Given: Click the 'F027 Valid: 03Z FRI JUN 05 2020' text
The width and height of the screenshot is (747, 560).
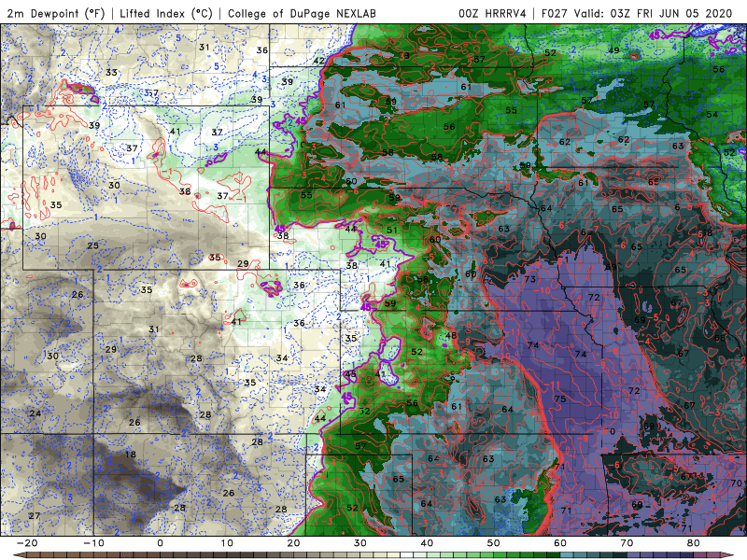Looking at the screenshot, I should (x=637, y=13).
